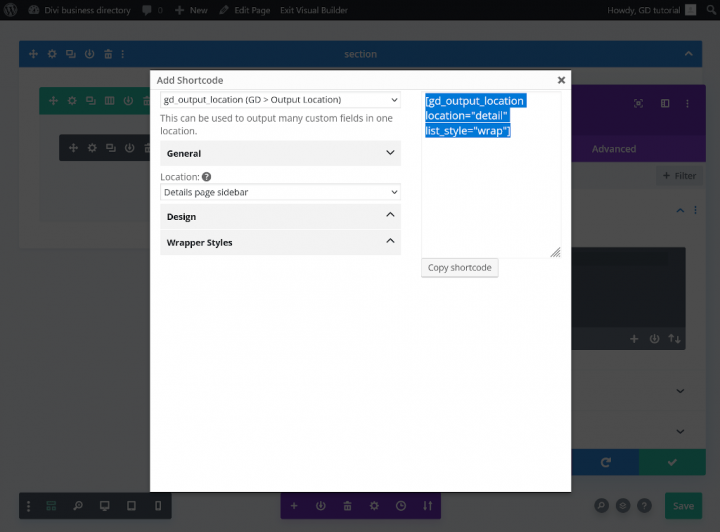Open page history clock icon

pyautogui.click(x=401, y=506)
